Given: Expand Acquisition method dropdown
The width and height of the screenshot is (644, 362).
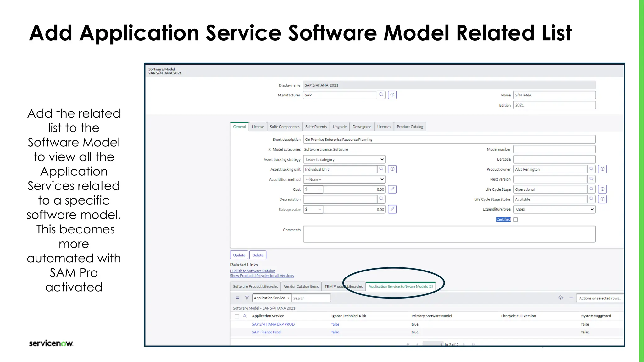Looking at the screenshot, I should [344, 179].
